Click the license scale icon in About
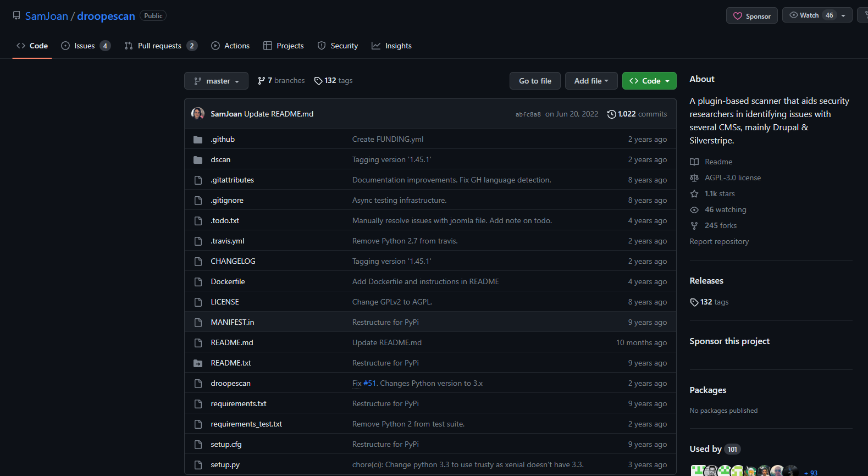The width and height of the screenshot is (868, 476). [x=694, y=178]
